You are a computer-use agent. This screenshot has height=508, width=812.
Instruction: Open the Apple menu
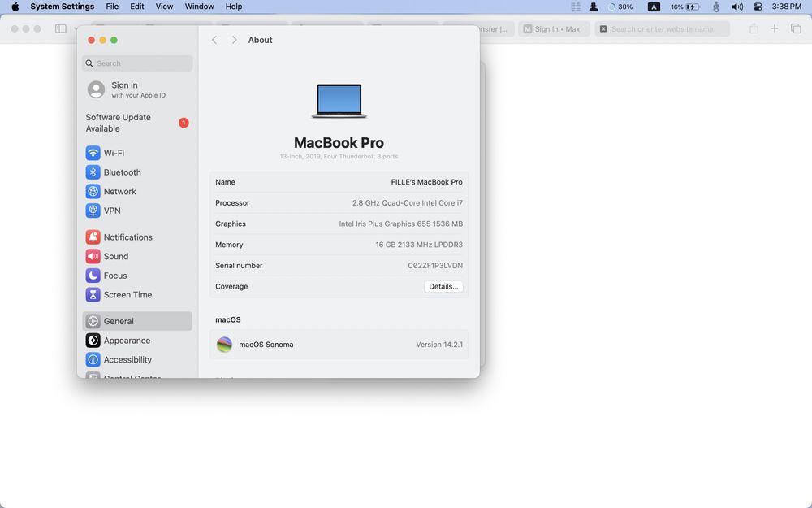pyautogui.click(x=15, y=7)
